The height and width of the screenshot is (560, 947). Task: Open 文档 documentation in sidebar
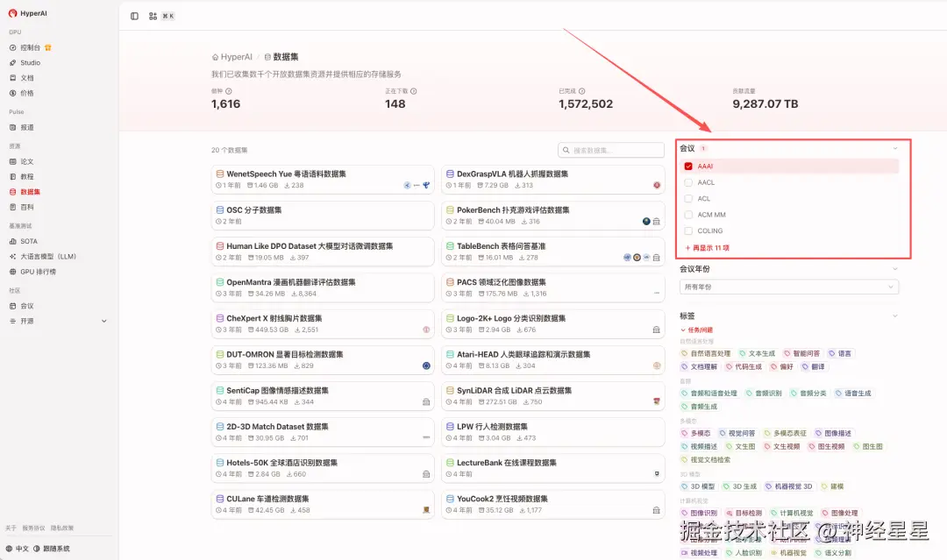pyautogui.click(x=22, y=78)
